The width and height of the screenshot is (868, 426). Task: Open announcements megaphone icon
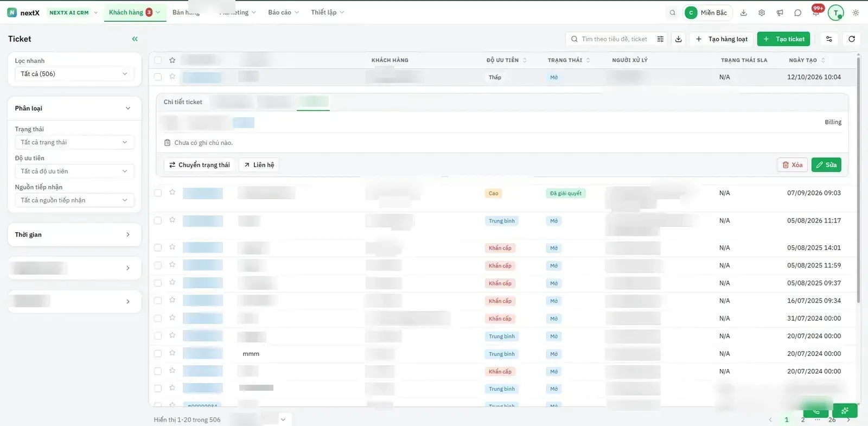(780, 12)
